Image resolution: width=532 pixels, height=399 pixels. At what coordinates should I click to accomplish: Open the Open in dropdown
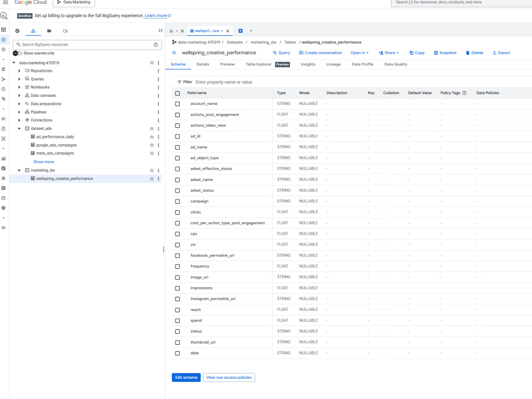359,53
